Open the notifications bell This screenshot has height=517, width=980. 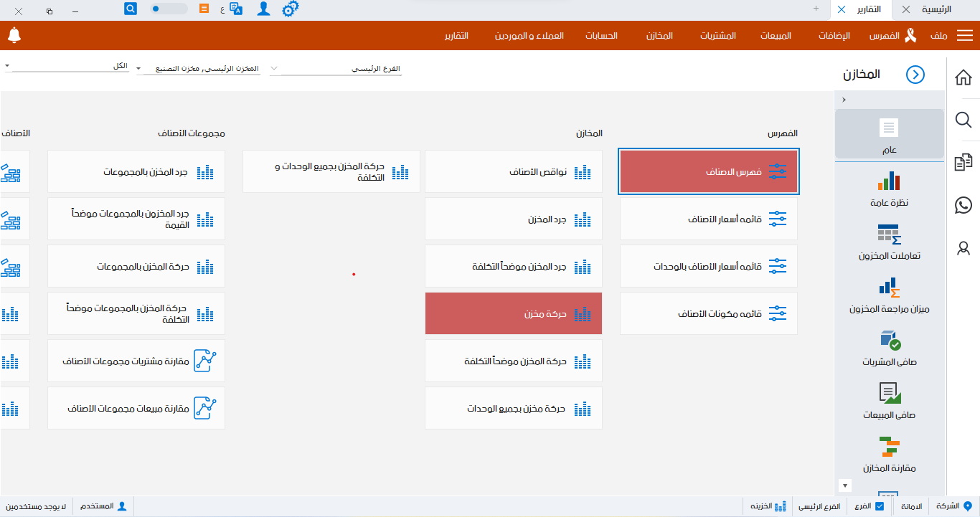coord(14,35)
